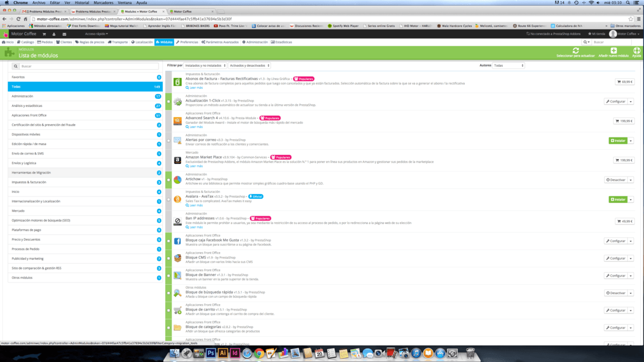The image size is (644, 362).
Task: Check the Bloque de carrito checkbox
Action: (x=169, y=311)
